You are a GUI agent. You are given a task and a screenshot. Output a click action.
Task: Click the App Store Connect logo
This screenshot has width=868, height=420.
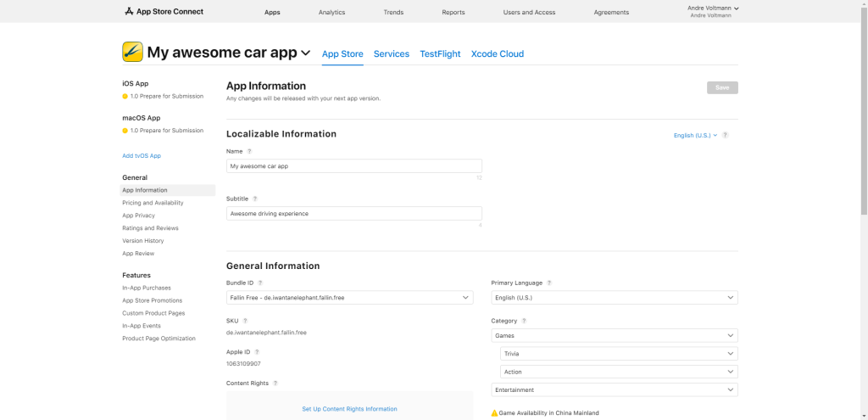[164, 11]
